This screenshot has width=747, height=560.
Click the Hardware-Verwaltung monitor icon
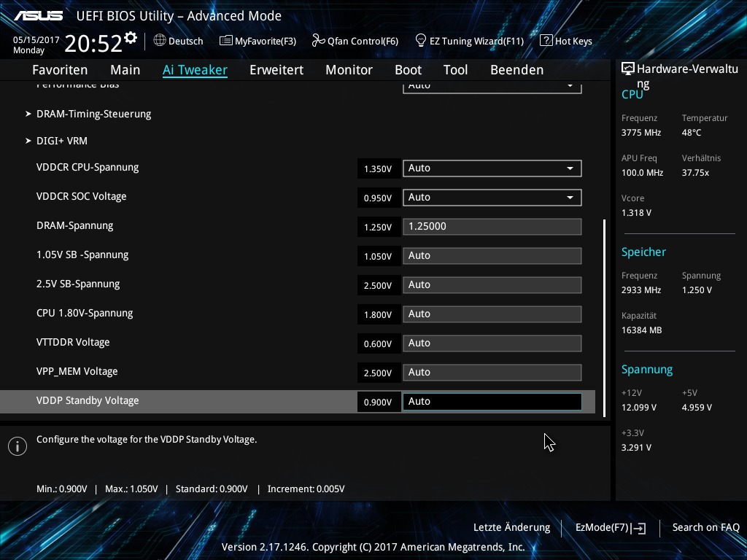(x=628, y=69)
